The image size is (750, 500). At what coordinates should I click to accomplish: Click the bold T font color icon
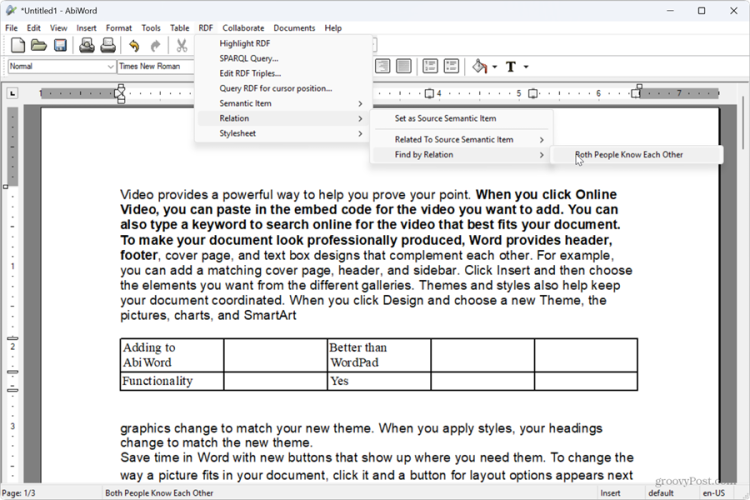(511, 66)
